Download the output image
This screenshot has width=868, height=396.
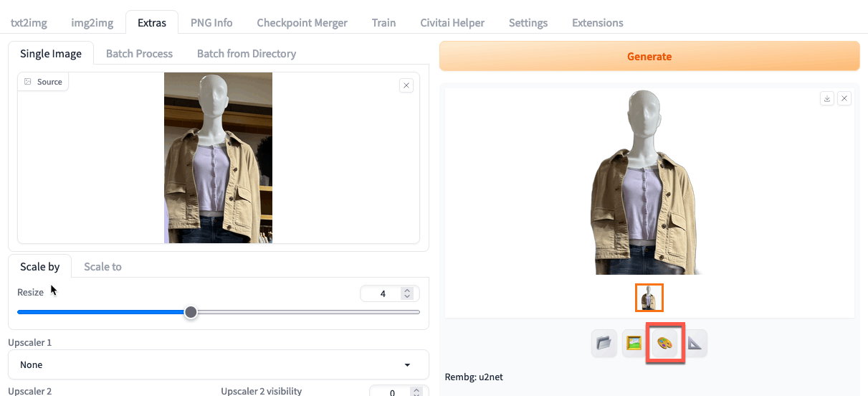pyautogui.click(x=827, y=98)
